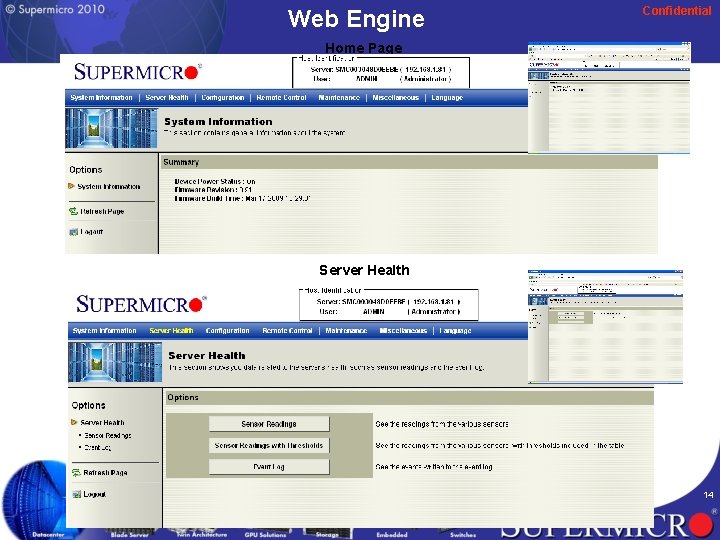
Task: Click the Sensor Readings button
Action: (x=269, y=424)
